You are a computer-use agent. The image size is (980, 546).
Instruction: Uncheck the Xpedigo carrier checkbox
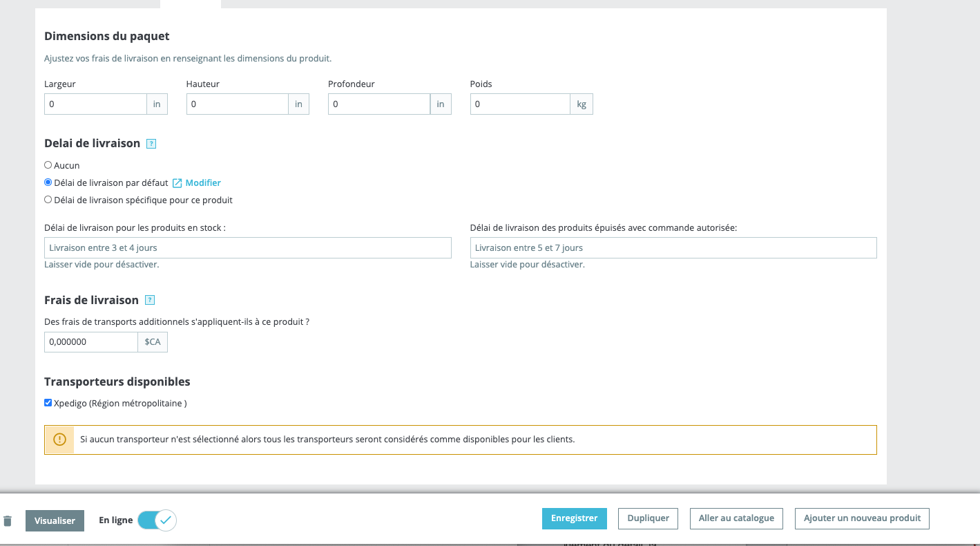point(48,403)
